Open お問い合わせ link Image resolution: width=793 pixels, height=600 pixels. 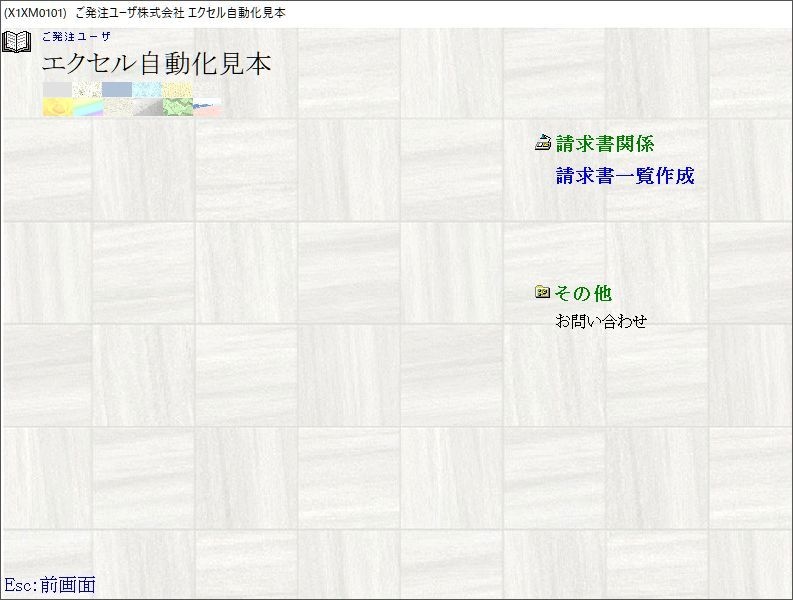601,321
